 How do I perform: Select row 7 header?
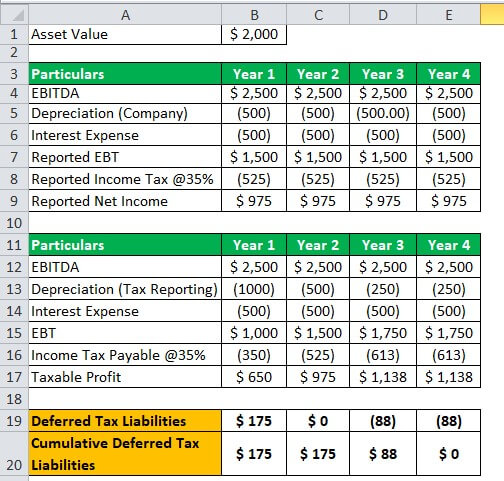pyautogui.click(x=14, y=157)
